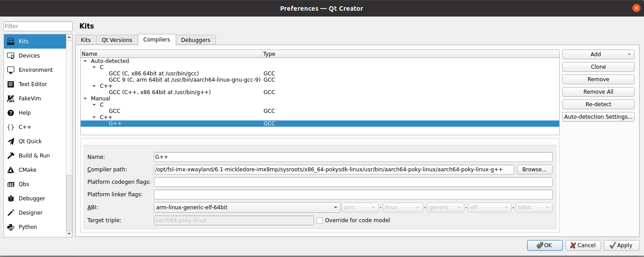The height and width of the screenshot is (257, 644).
Task: Click the Cancel button
Action: pos(583,245)
